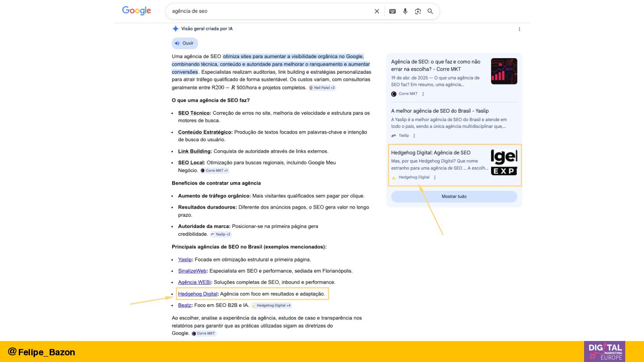Follow the Beatz agency link
The image size is (644, 362).
click(x=185, y=305)
